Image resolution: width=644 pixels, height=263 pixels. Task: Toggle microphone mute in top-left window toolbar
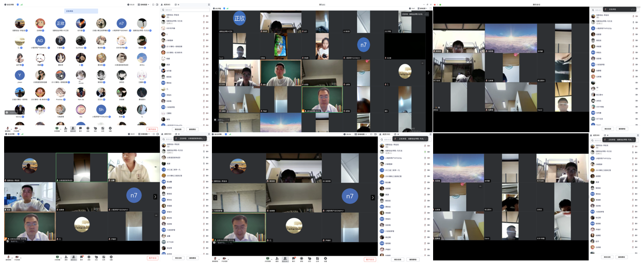(8, 129)
